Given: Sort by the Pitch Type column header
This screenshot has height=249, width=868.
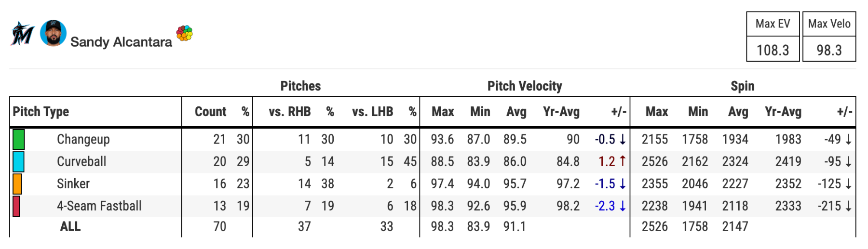Looking at the screenshot, I should pyautogui.click(x=41, y=112).
